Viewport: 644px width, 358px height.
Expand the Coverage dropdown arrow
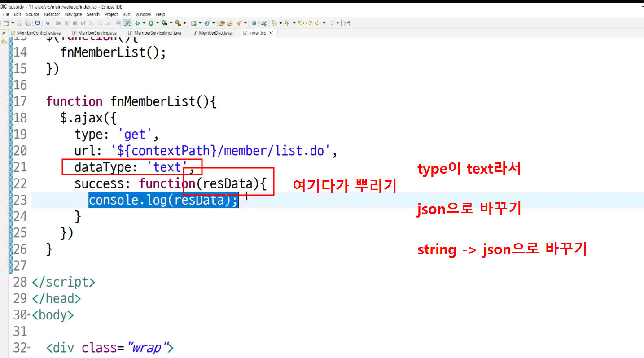171,23
